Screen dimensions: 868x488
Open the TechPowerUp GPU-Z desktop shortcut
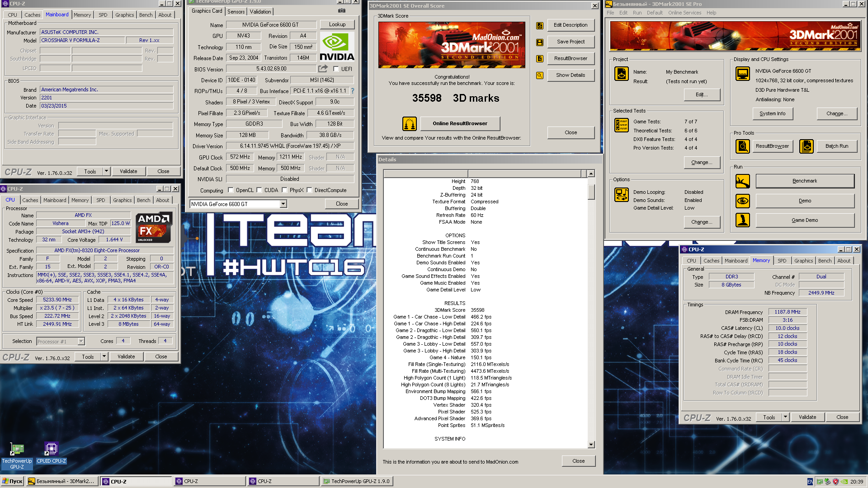point(17,455)
